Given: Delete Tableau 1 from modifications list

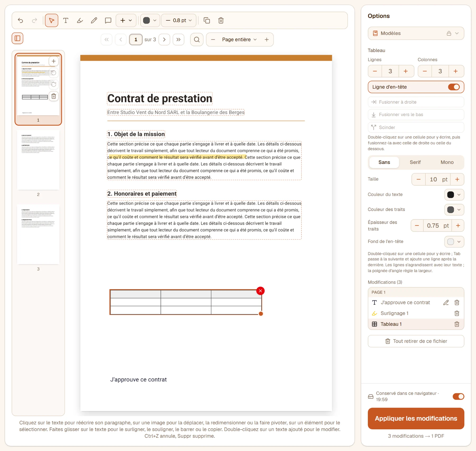Looking at the screenshot, I should point(457,324).
